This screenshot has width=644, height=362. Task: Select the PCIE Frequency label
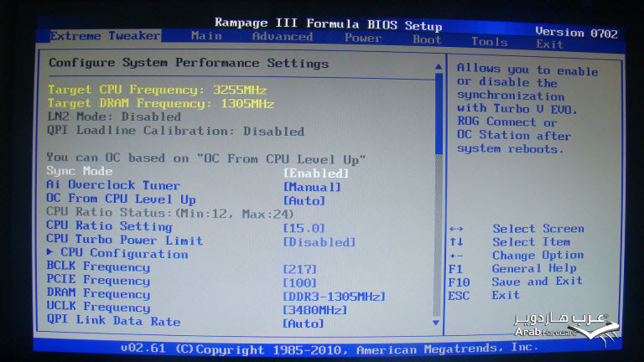pos(99,280)
